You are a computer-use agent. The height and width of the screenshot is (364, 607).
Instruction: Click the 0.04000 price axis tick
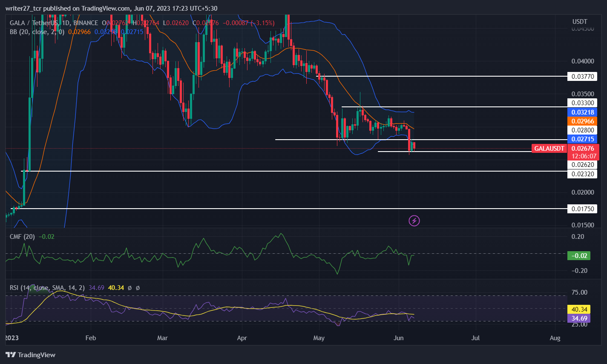pos(582,61)
